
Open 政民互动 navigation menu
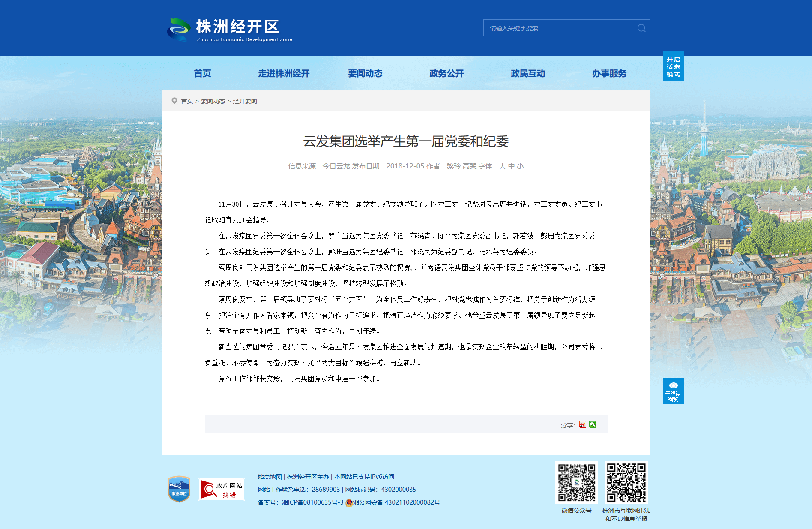pyautogui.click(x=528, y=73)
